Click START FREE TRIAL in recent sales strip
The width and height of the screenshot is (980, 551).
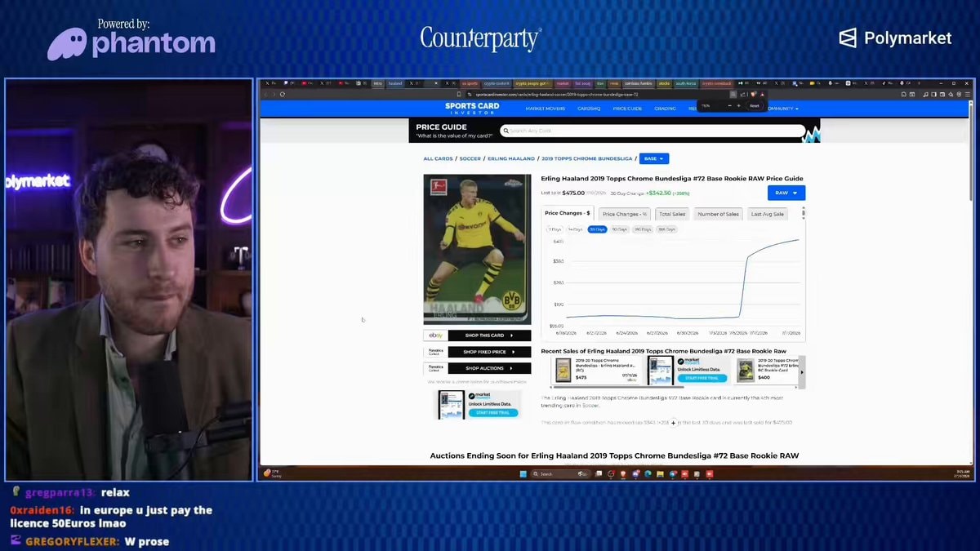[702, 378]
